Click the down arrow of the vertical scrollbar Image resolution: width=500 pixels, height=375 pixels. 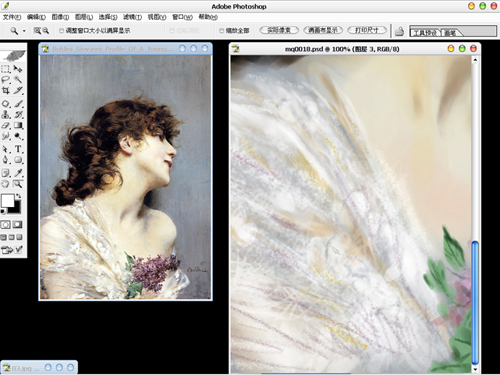coord(475,369)
